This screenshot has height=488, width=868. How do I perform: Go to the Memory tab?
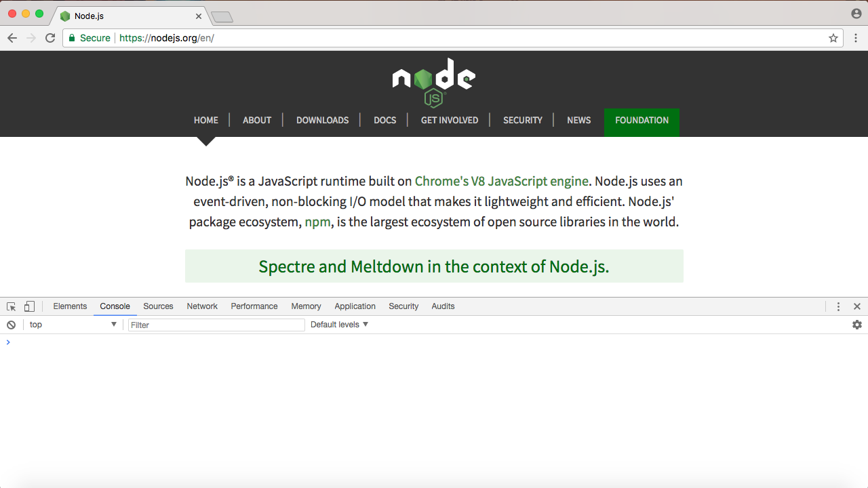[306, 306]
